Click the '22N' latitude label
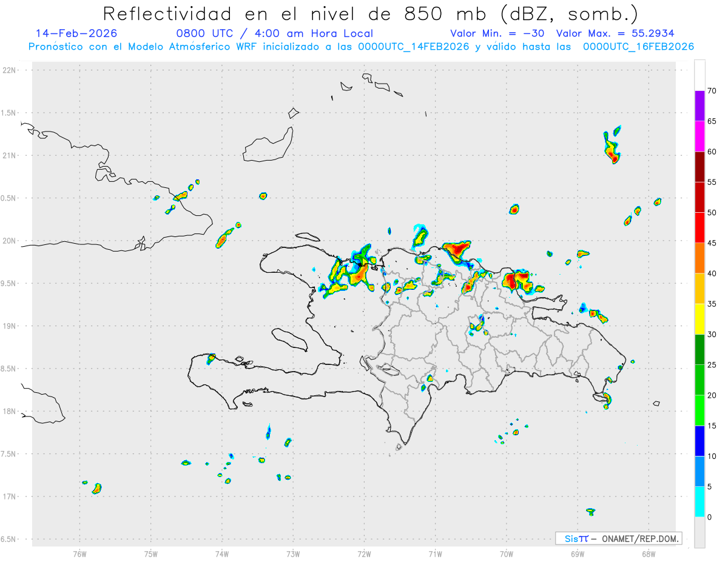Image resolution: width=728 pixels, height=562 pixels. [10, 70]
